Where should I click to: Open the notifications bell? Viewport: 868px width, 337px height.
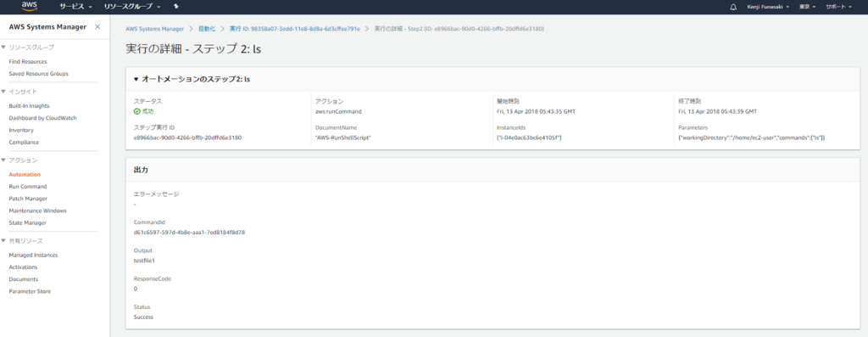(x=733, y=7)
